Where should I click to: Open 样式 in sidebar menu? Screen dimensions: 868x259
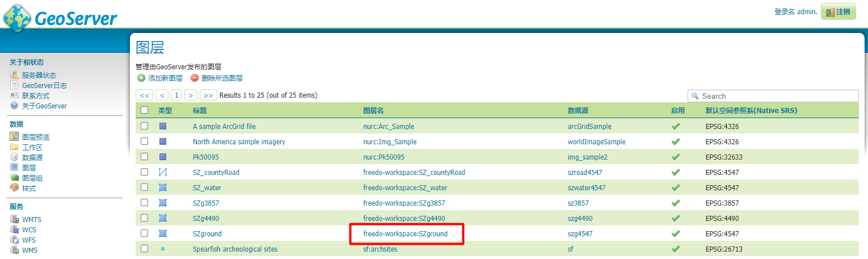(x=29, y=188)
